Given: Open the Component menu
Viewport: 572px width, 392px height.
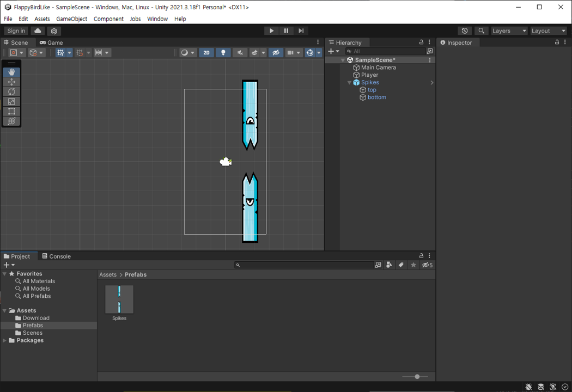Looking at the screenshot, I should pos(108,19).
